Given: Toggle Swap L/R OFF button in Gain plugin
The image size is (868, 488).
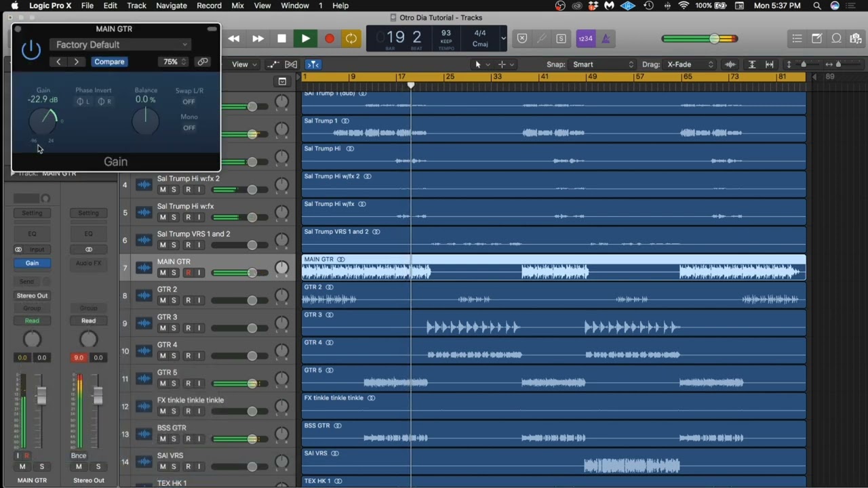Looking at the screenshot, I should (x=189, y=102).
